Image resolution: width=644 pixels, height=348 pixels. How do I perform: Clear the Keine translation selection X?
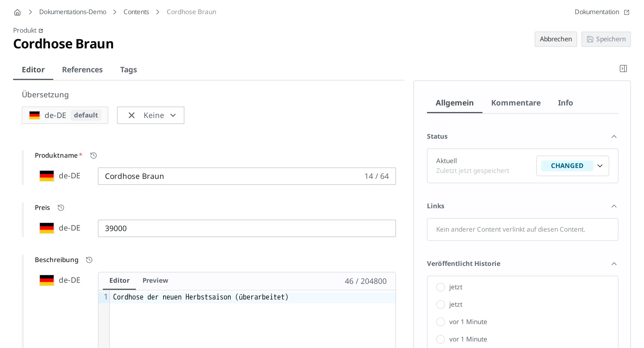tap(132, 115)
